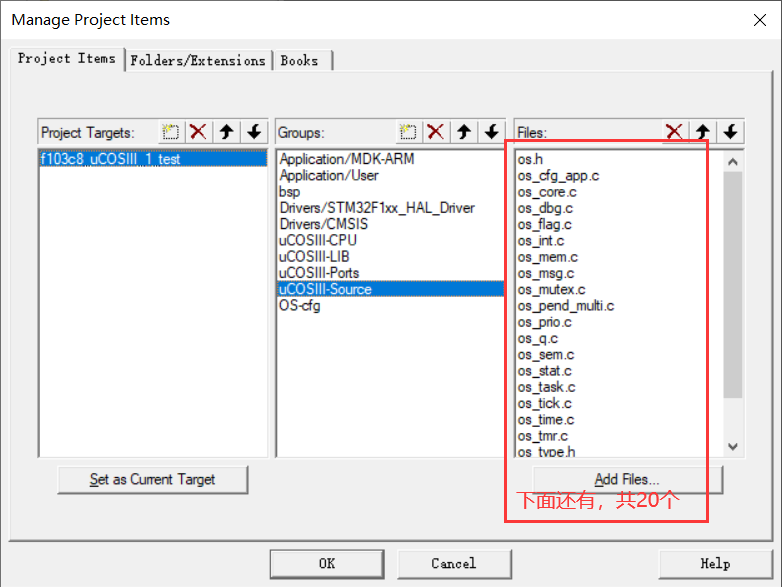The height and width of the screenshot is (587, 782).
Task: Select group uCOSIII-Ports
Action: click(391, 273)
